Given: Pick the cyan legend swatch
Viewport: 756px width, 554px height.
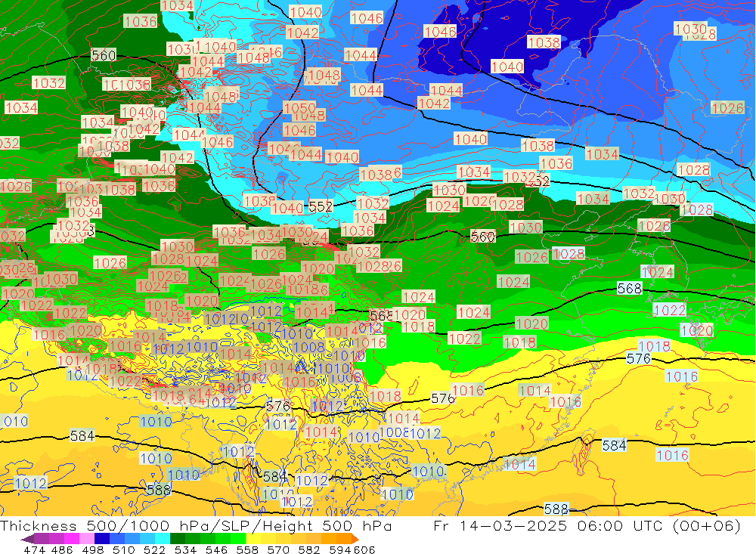Looking at the screenshot, I should coord(163,539).
